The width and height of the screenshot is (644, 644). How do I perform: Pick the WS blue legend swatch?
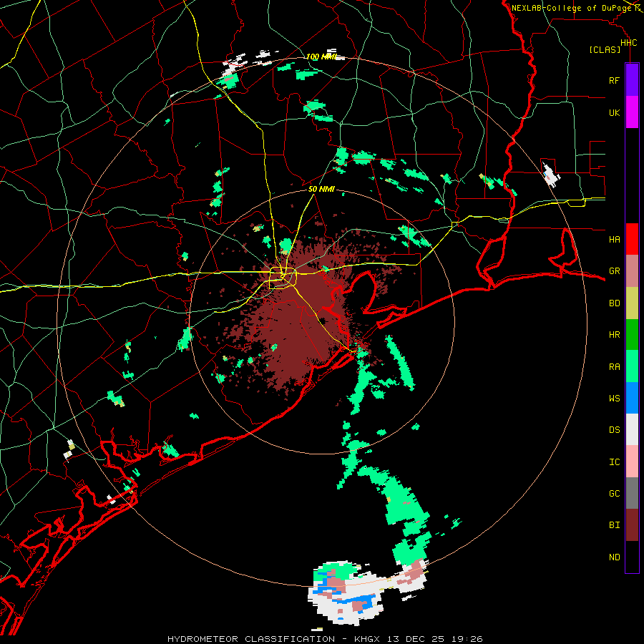632,398
